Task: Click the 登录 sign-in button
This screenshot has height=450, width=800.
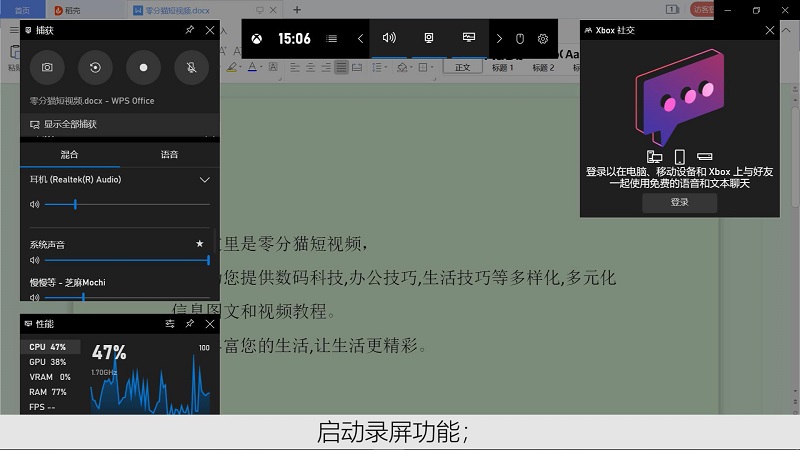Action: [680, 203]
